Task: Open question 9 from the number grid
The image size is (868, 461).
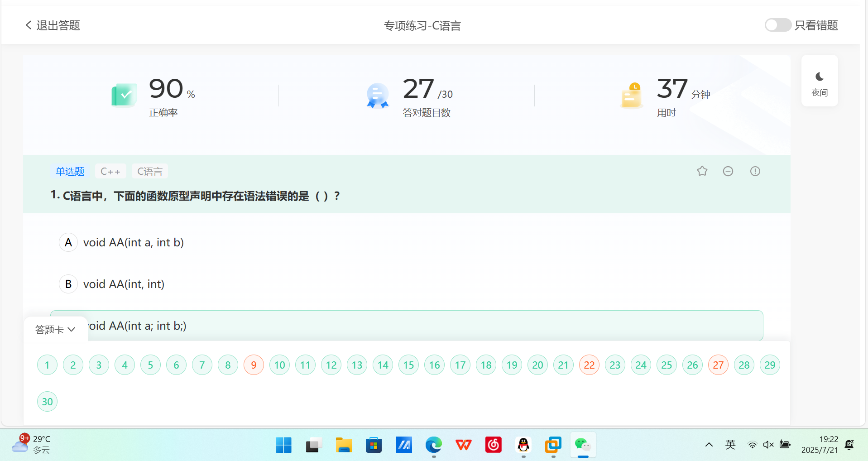Action: click(x=254, y=365)
